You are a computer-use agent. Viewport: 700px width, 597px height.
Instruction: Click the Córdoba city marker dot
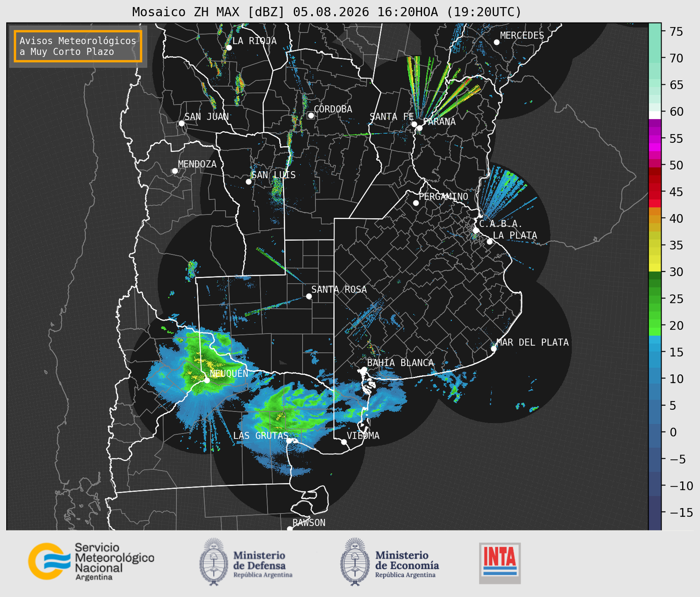tap(311, 115)
